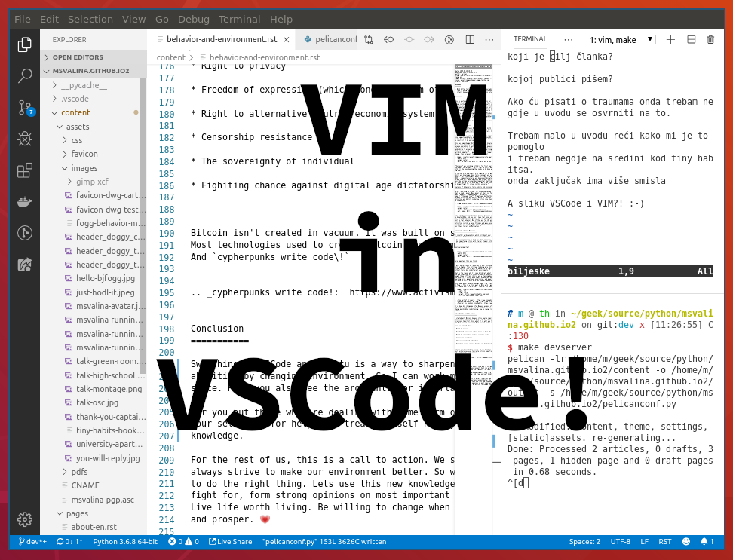Expand the css folder
Viewport: 733px width, 560px height.
(94, 140)
